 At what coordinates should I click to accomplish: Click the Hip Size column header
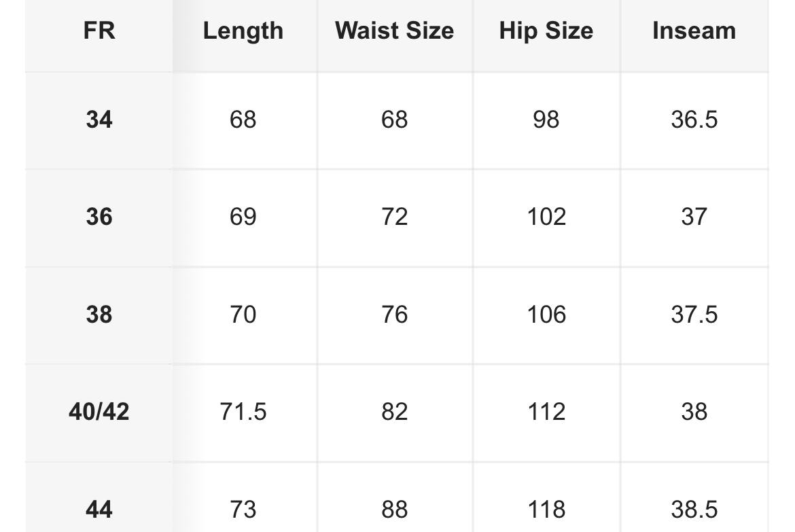[x=546, y=31]
